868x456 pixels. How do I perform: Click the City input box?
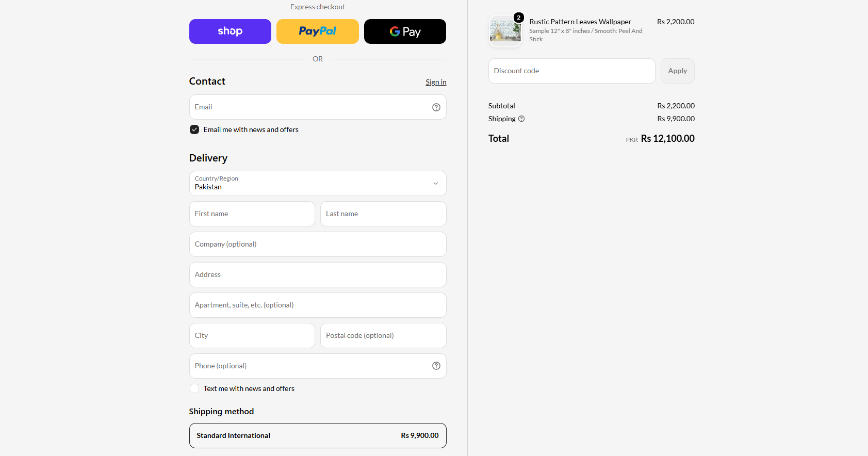252,335
